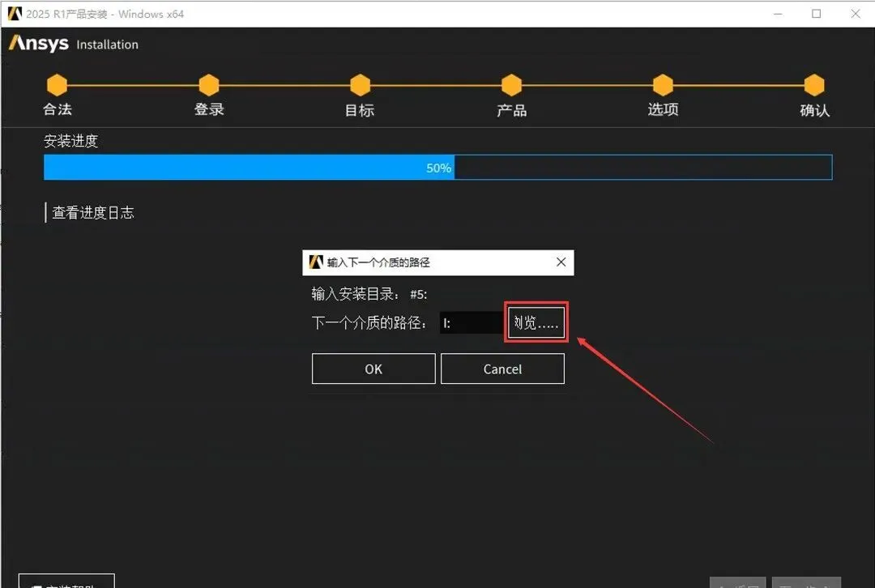Image resolution: width=875 pixels, height=588 pixels.
Task: Minimize the Ansys installer window
Action: [x=778, y=14]
